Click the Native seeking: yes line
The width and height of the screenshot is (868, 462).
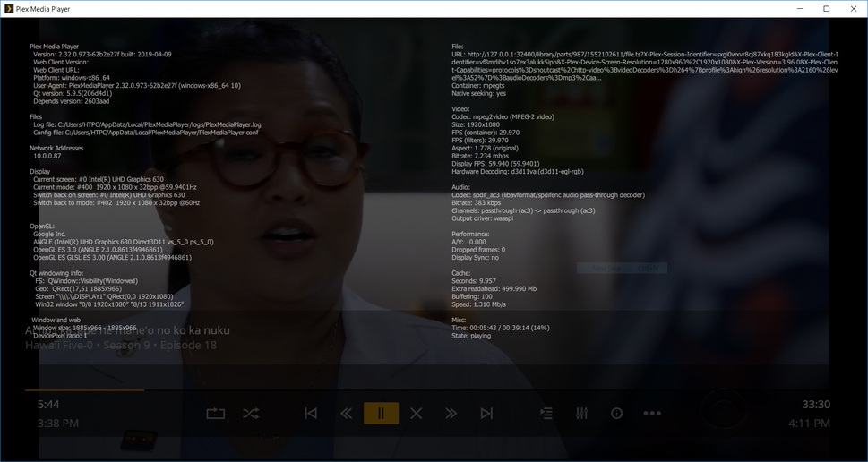pos(479,93)
